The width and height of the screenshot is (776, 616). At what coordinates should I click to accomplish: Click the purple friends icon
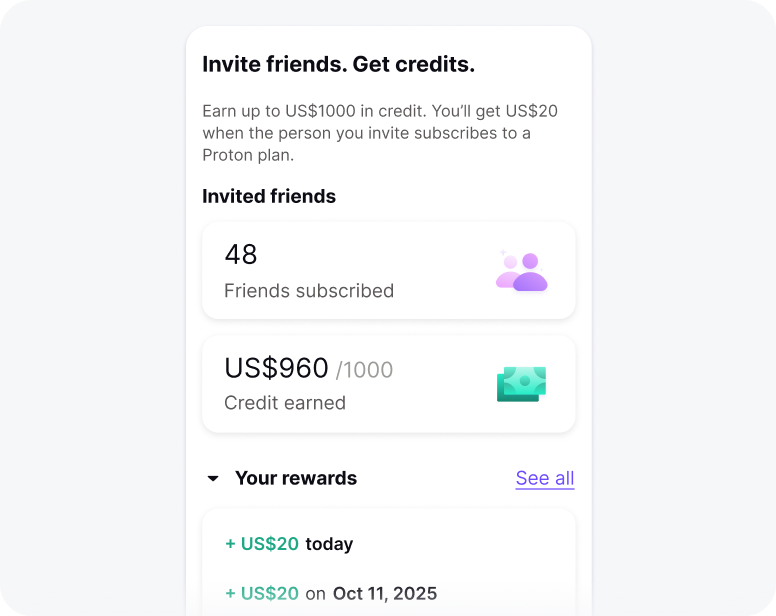click(x=522, y=272)
